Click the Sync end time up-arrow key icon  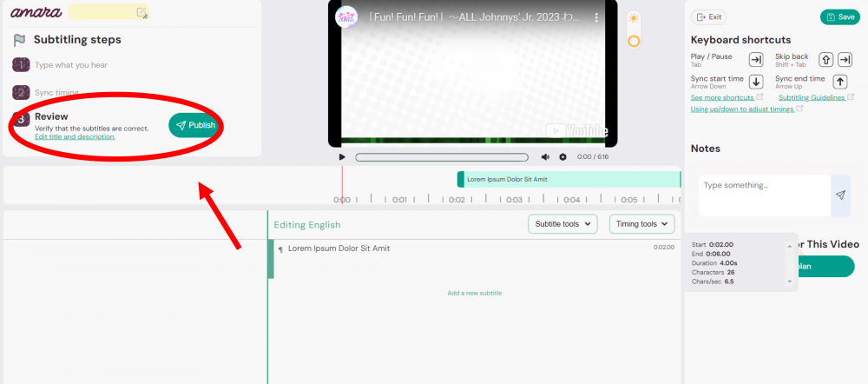(840, 82)
